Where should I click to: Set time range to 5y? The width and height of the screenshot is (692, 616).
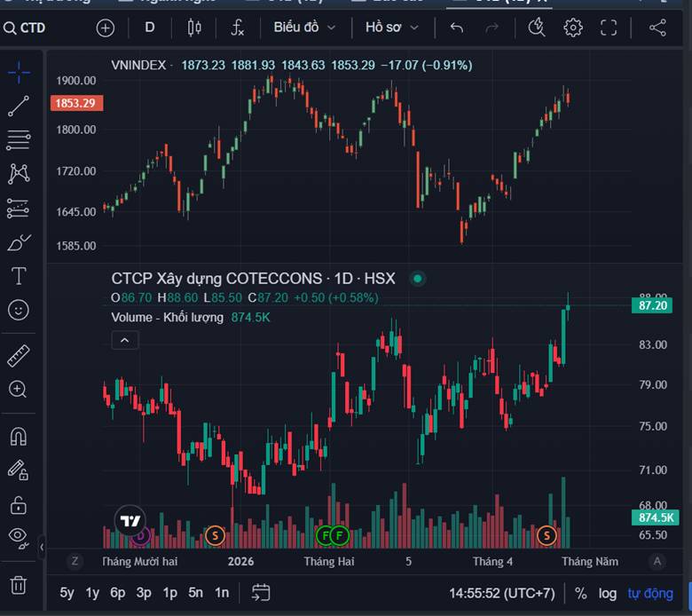point(67,592)
